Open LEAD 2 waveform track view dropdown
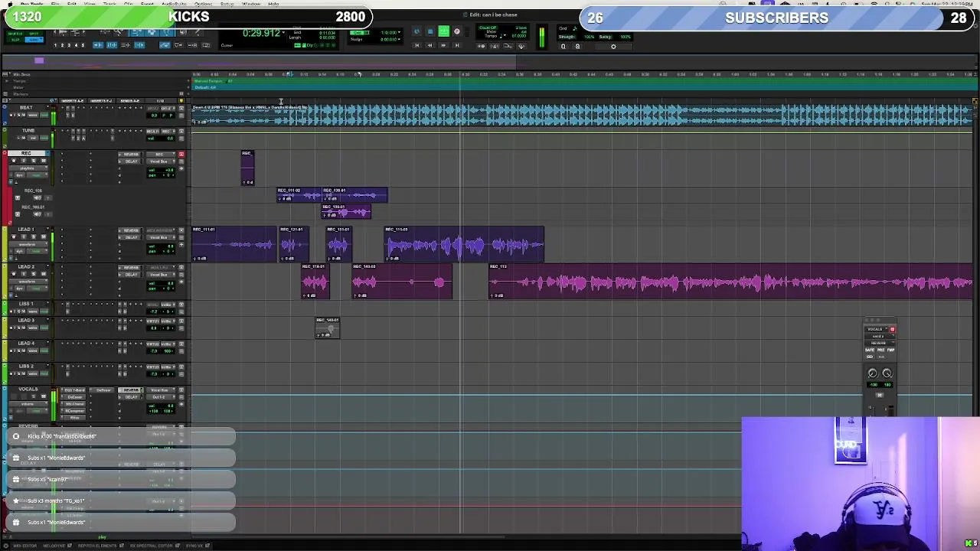Screen dimensions: 980x551 click(x=28, y=282)
